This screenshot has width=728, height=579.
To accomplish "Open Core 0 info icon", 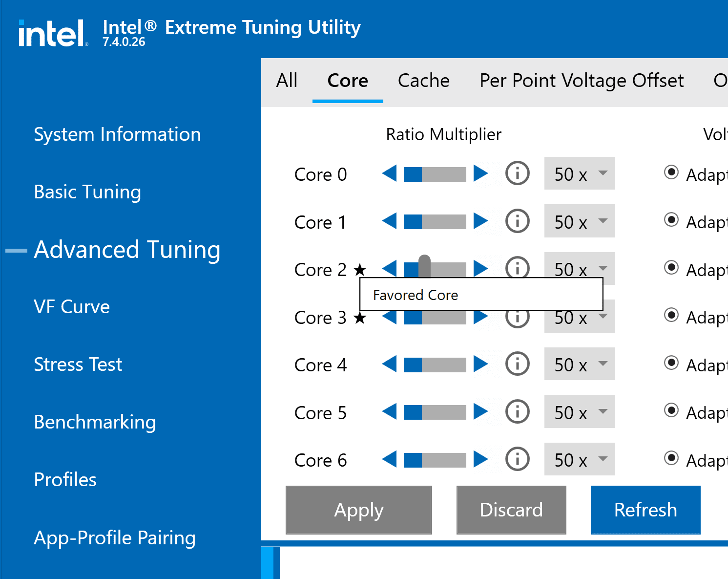I will (518, 173).
